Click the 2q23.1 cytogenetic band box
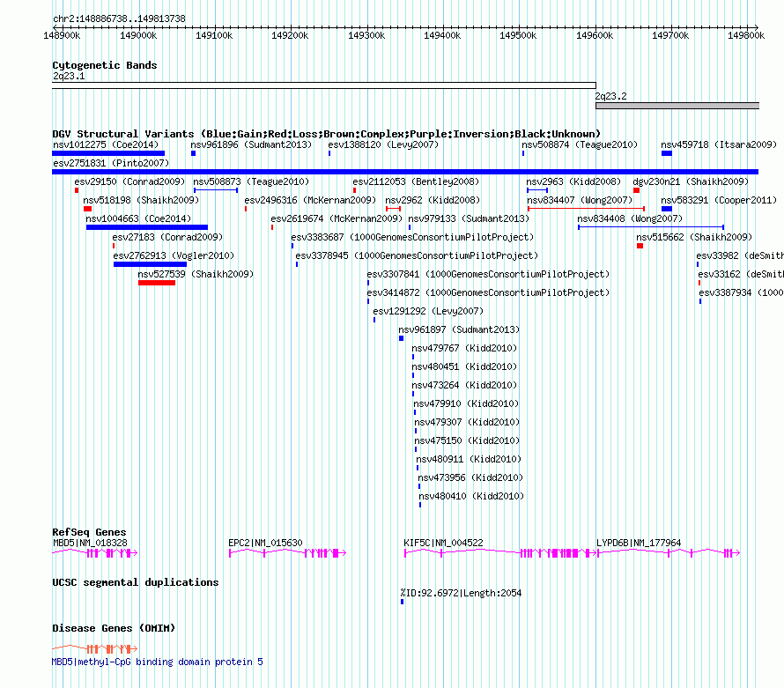Viewport: 784px width, 688px height. pyautogui.click(x=324, y=85)
